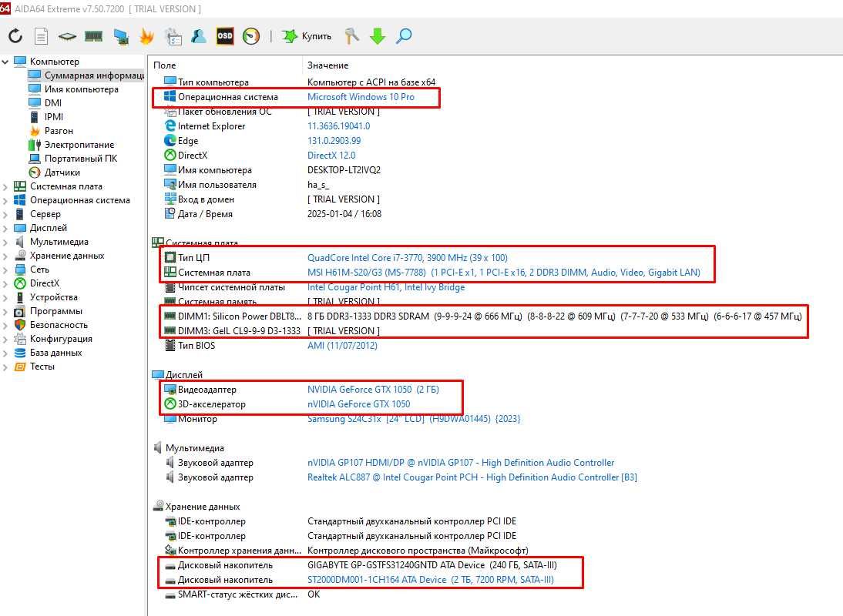Expand the Хранение данных tree node
843x616 pixels.
pos(5,256)
